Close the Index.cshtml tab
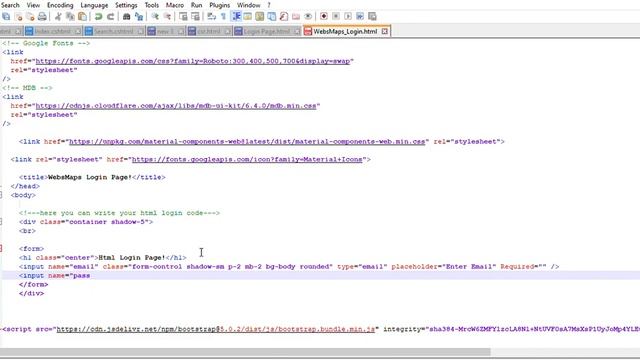 coord(77,31)
